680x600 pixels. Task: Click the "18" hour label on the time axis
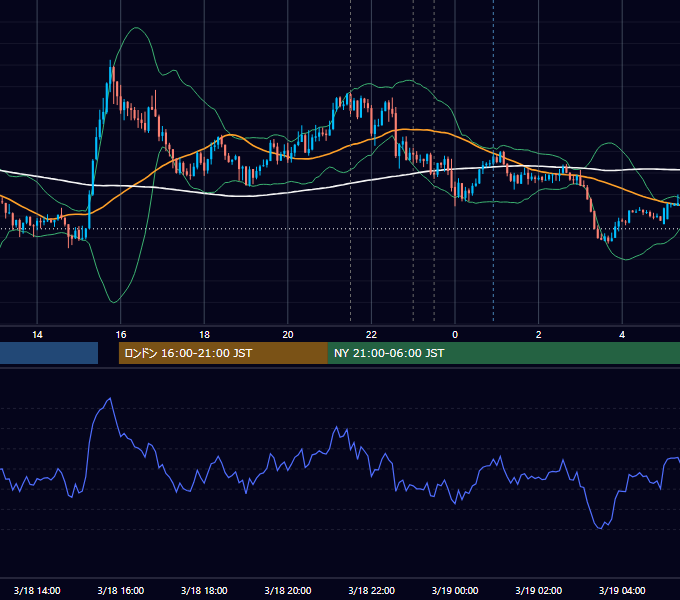point(204,334)
